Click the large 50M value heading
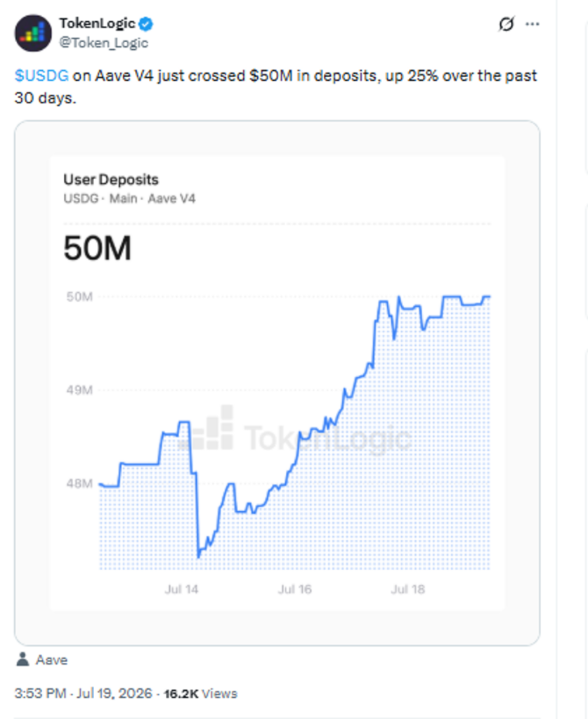 [97, 248]
